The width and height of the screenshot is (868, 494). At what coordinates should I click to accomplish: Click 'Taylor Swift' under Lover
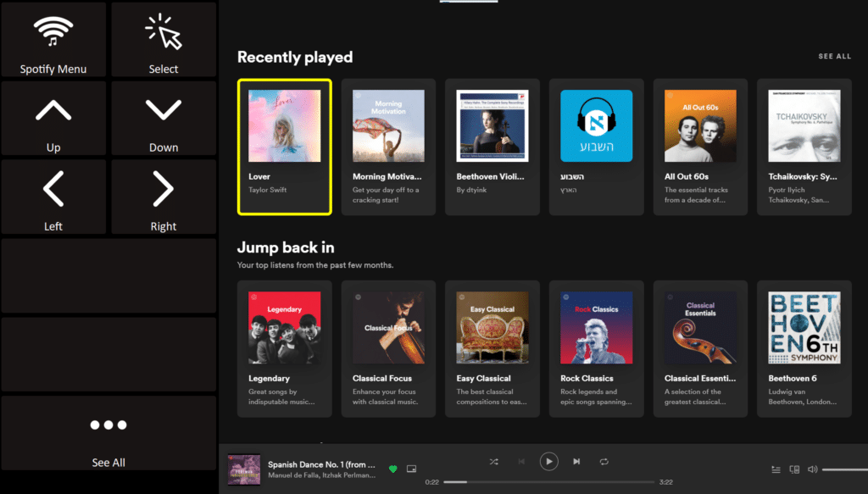(267, 190)
